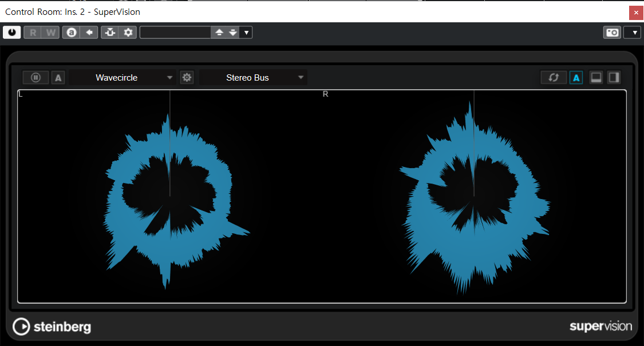
Task: Take a plug-in snapshot with camera icon
Action: [x=612, y=33]
